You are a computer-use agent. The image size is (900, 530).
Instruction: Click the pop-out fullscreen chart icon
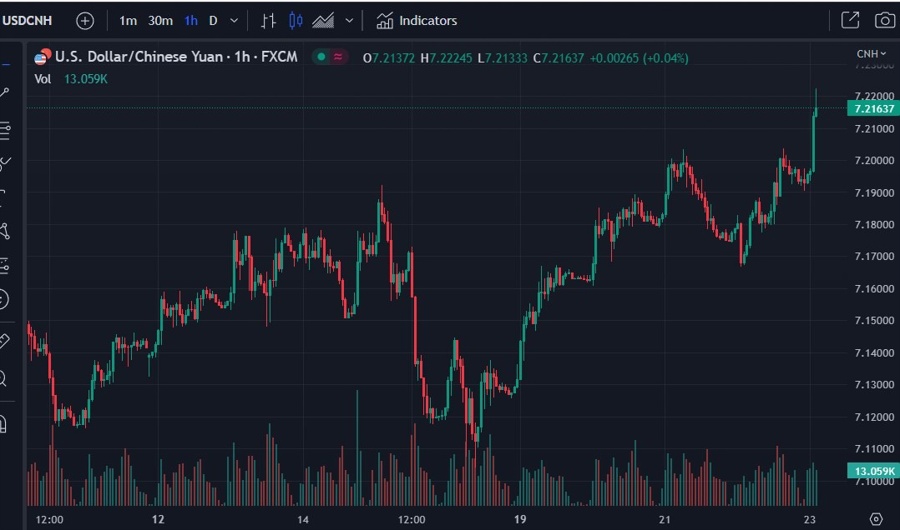pyautogui.click(x=850, y=20)
